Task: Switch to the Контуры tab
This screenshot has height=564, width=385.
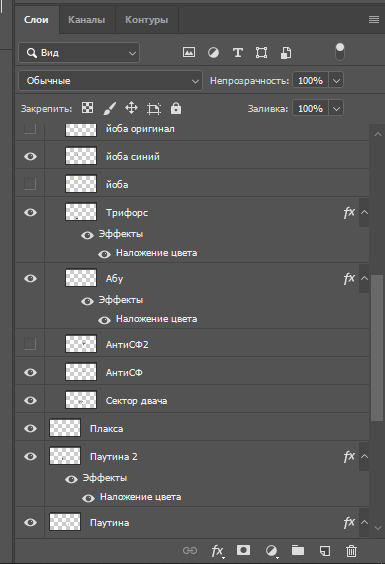Action: [x=146, y=20]
